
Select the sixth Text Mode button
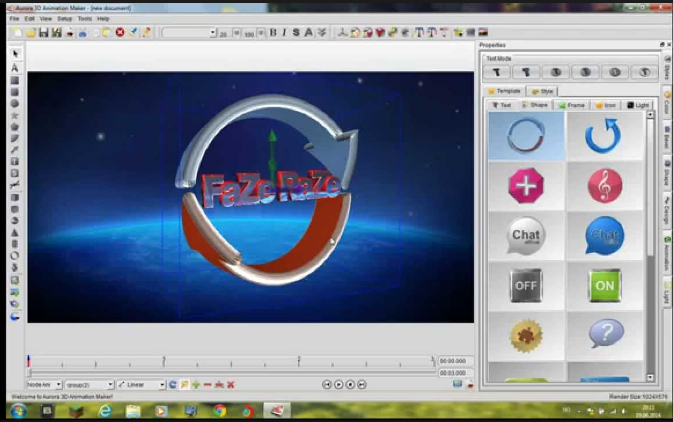click(x=644, y=72)
